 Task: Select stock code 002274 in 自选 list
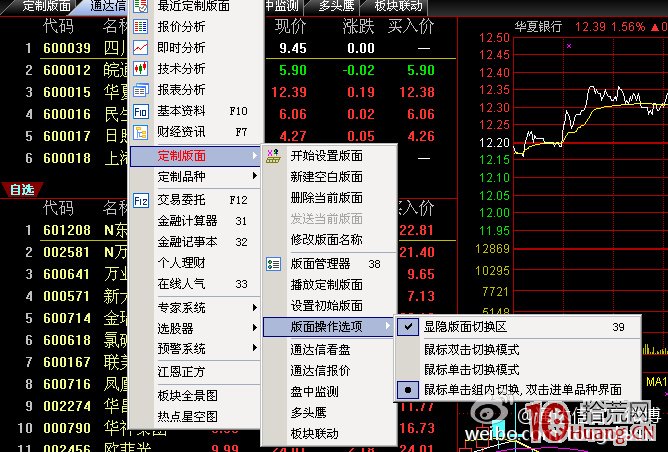[67, 406]
